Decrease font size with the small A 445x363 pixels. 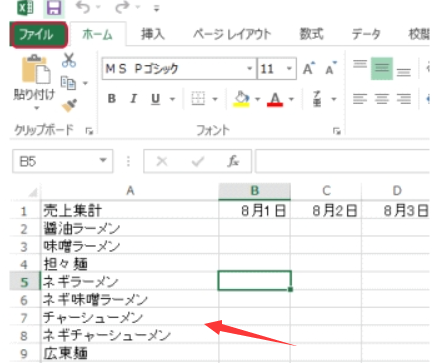[x=331, y=69]
